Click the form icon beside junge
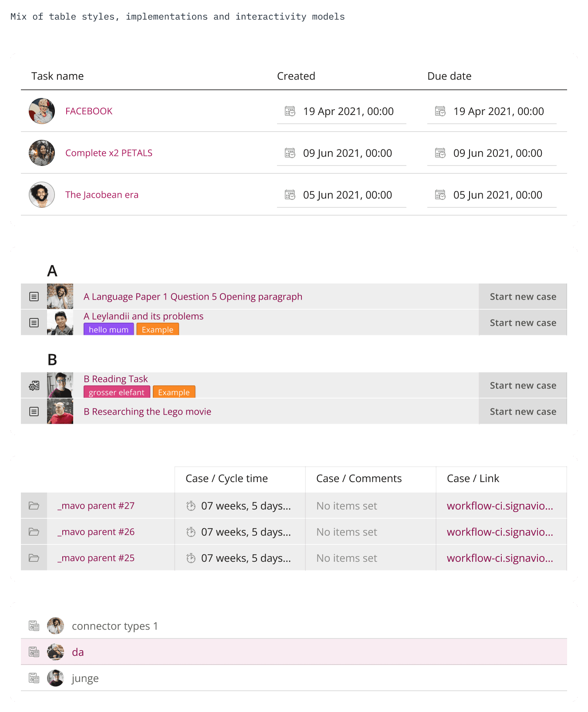 [34, 678]
